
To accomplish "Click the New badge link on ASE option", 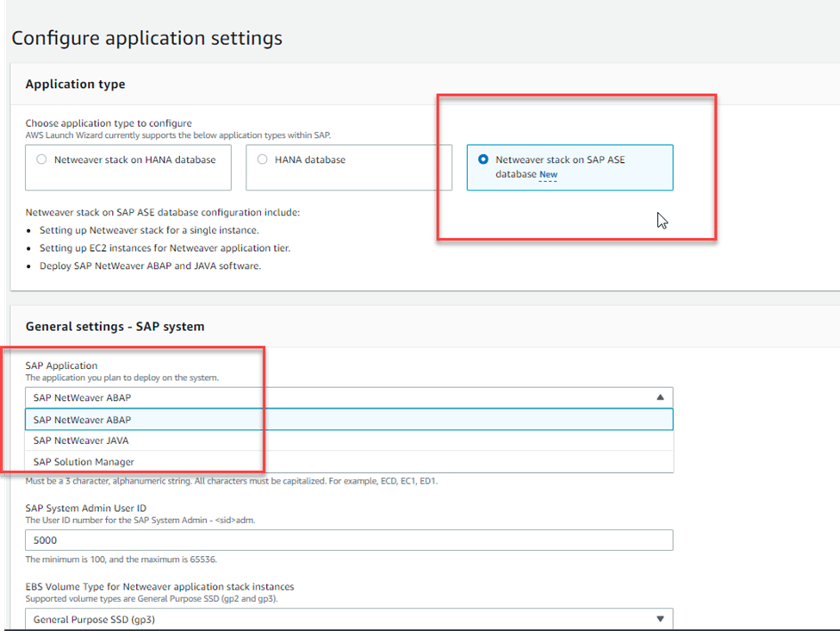I will 548,175.
